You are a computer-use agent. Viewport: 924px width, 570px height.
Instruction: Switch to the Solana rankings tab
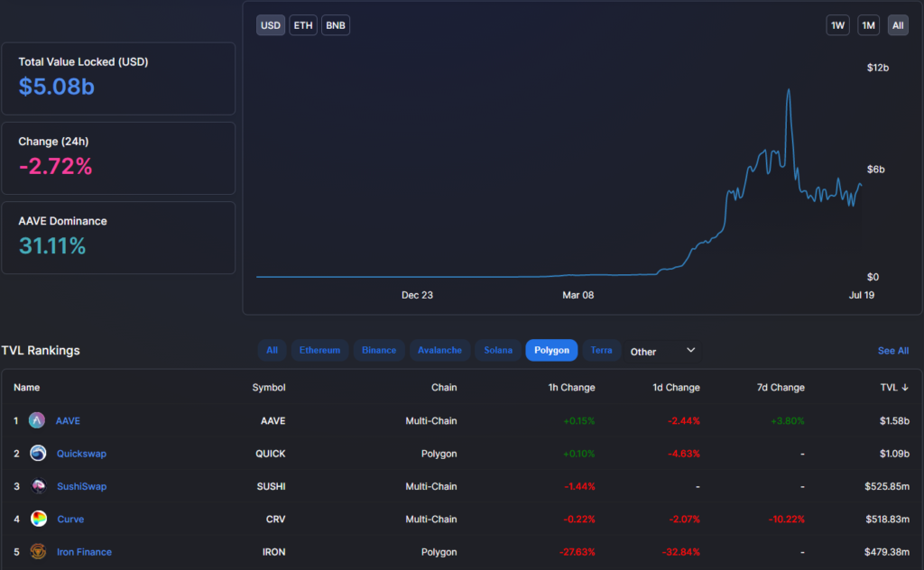497,350
